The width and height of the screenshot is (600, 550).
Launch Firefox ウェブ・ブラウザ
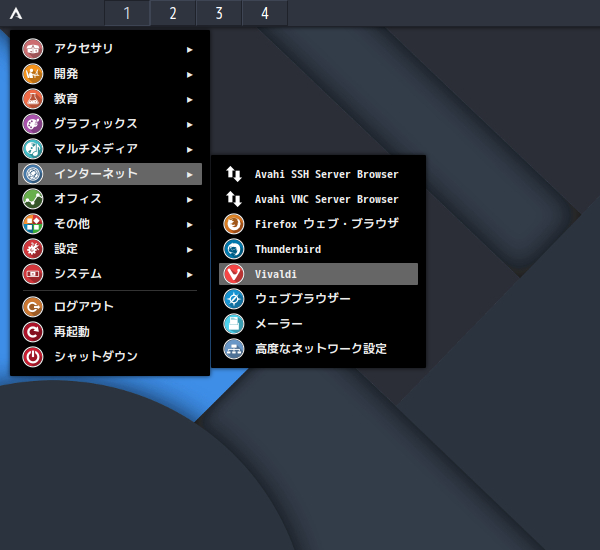318,224
